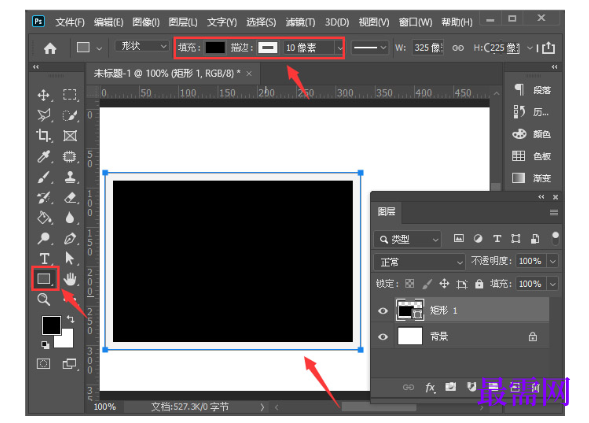
Task: Toggle smart object layer filter
Action: point(535,239)
